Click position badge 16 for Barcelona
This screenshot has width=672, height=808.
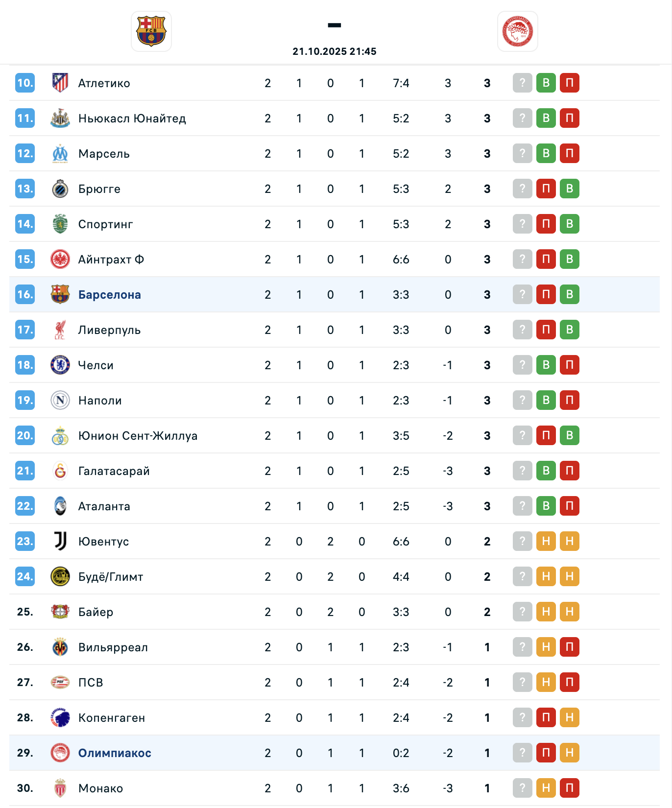[x=25, y=294]
